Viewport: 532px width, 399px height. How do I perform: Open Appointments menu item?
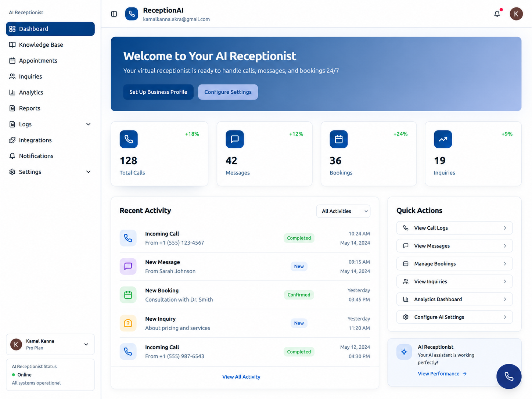click(50, 61)
